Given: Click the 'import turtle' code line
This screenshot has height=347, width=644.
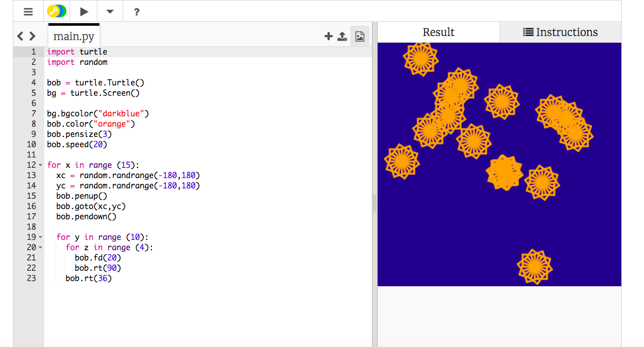Looking at the screenshot, I should [77, 51].
